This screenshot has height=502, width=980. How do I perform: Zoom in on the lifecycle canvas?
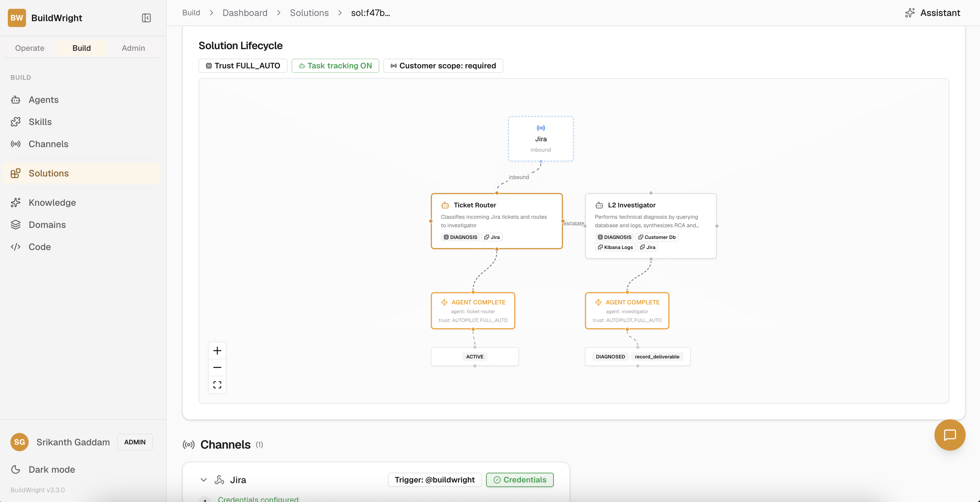[x=217, y=351]
